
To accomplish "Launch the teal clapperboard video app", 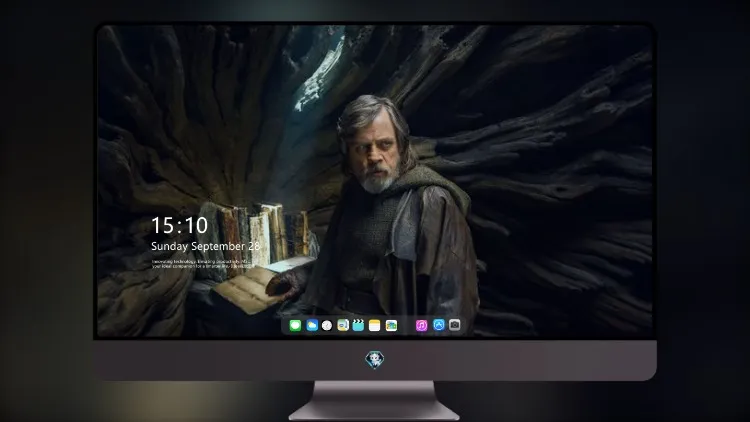I will [358, 325].
